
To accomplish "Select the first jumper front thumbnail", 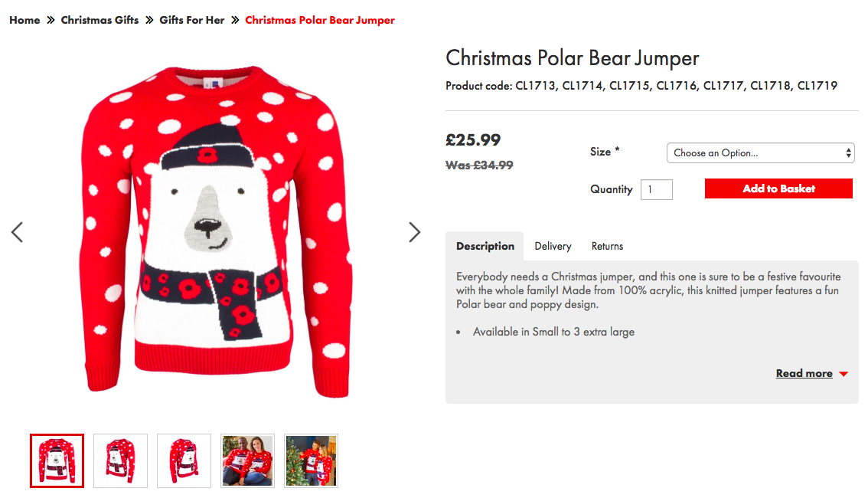I will tap(57, 460).
